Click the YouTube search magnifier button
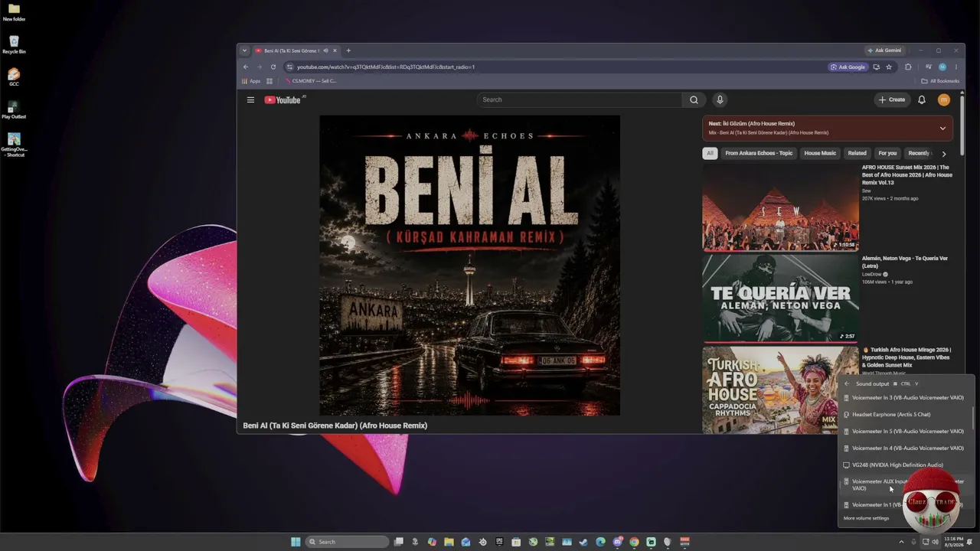The width and height of the screenshot is (980, 551). click(x=694, y=99)
